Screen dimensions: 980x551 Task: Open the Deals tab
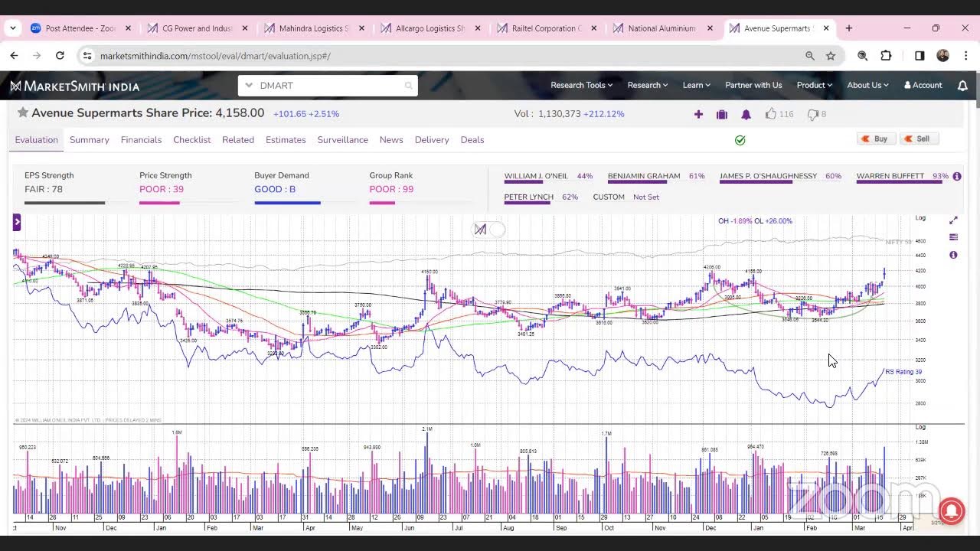click(x=472, y=140)
